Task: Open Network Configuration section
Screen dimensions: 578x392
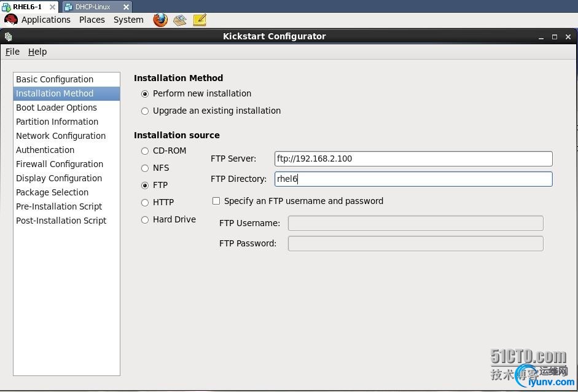Action: [x=66, y=136]
